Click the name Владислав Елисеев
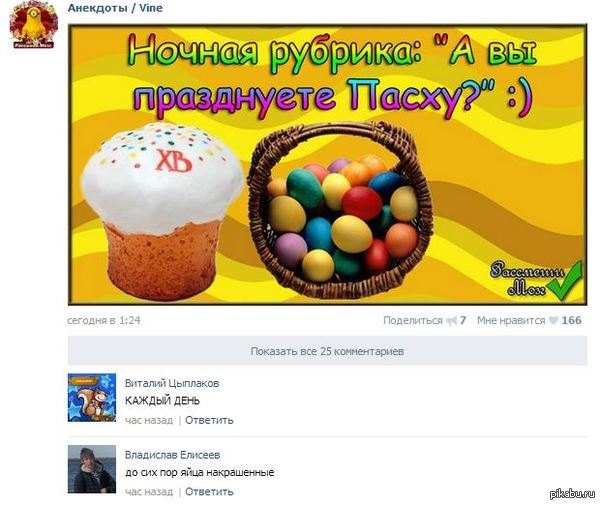The height and width of the screenshot is (505, 600). (173, 455)
